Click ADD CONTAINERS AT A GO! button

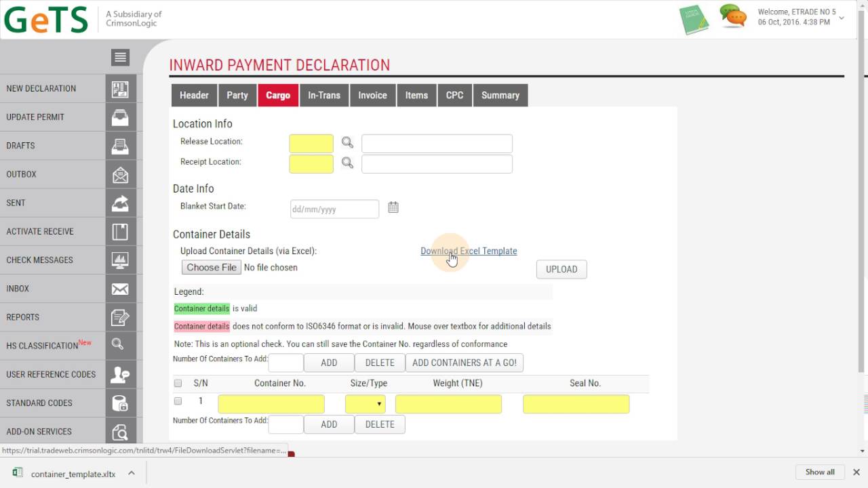[465, 363]
